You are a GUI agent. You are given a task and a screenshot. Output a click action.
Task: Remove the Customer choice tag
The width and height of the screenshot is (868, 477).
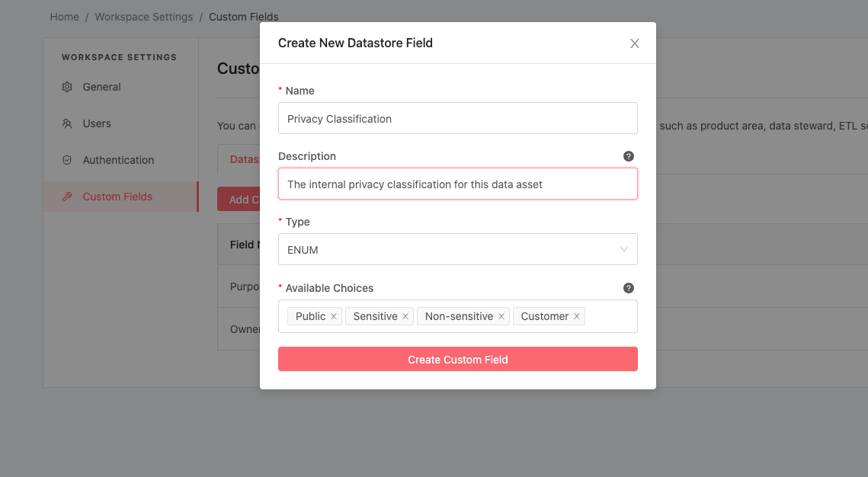click(577, 316)
